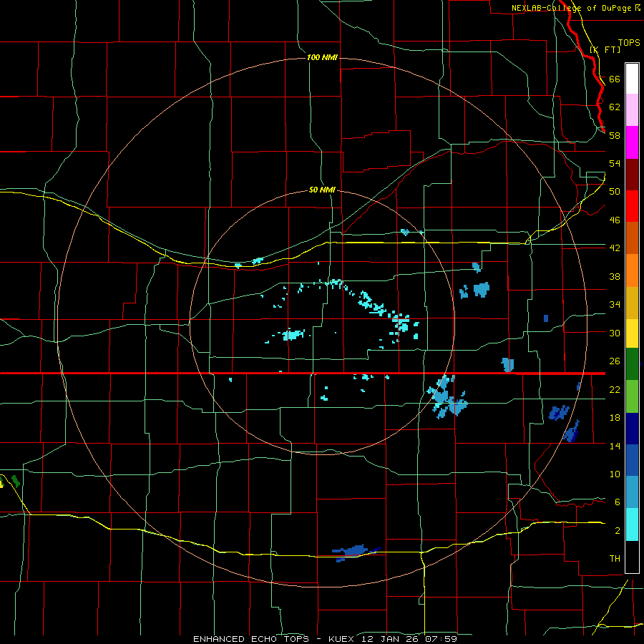Click the 10 value on the legend
The height and width of the screenshot is (644, 644).
click(x=615, y=474)
